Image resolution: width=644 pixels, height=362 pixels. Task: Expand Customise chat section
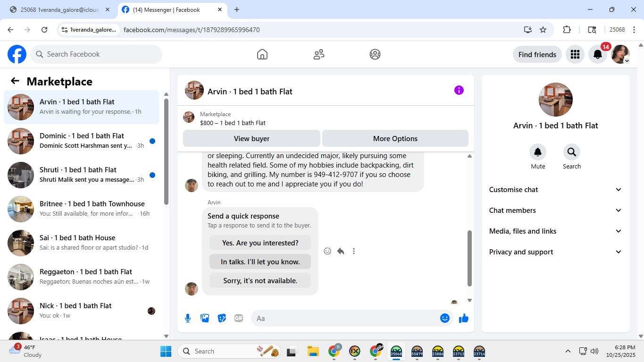coord(556,190)
